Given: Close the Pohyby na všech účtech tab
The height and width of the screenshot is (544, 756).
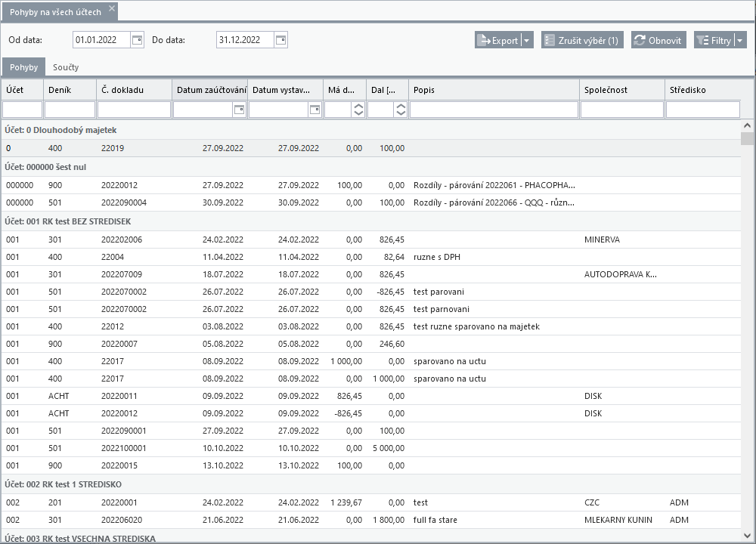Looking at the screenshot, I should (x=112, y=8).
